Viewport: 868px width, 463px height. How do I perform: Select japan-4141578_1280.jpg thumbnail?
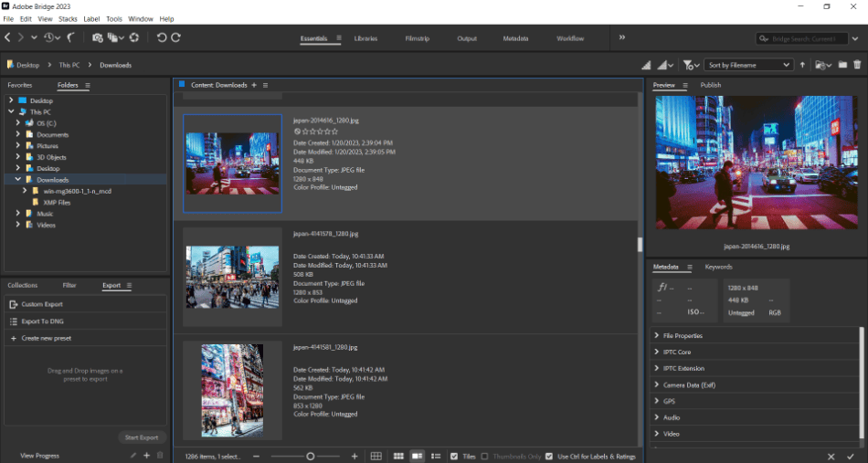pos(232,277)
